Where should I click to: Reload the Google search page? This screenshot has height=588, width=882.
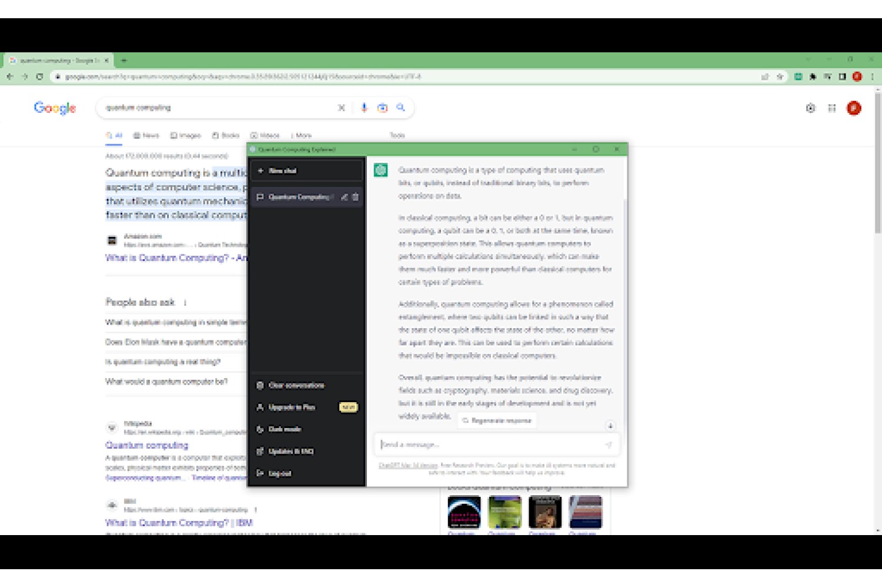[39, 76]
